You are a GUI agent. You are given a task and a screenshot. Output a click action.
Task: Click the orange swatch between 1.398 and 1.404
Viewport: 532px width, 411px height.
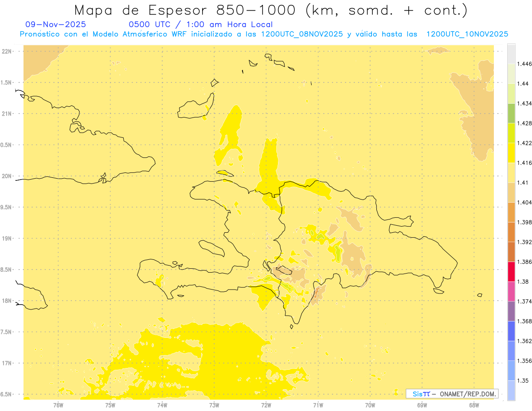(x=511, y=212)
